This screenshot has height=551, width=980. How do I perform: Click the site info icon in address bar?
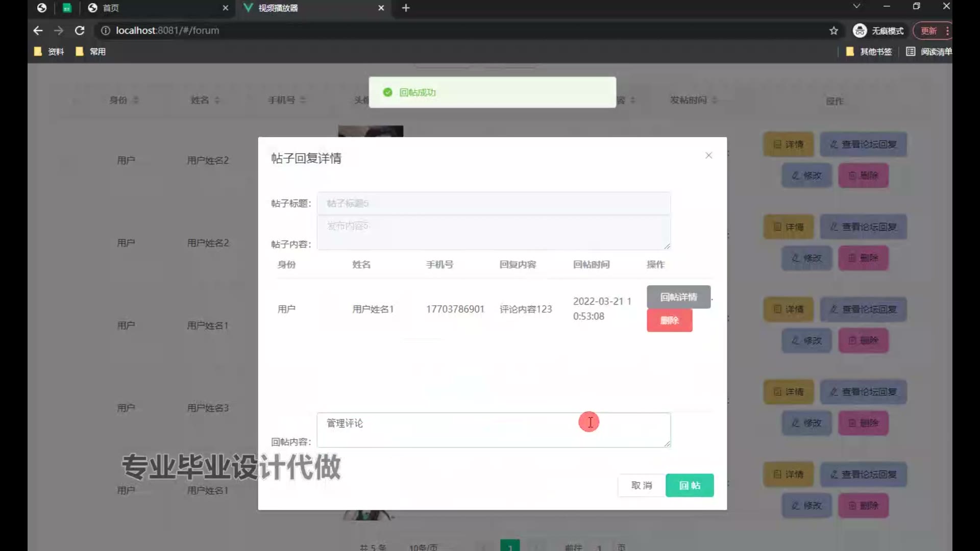pos(105,31)
